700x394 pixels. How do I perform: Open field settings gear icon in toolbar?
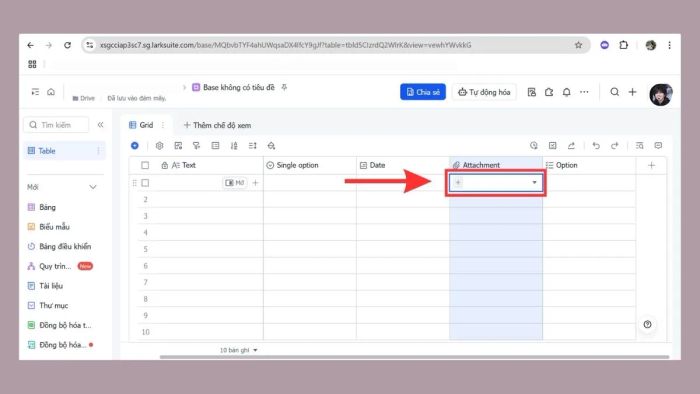tap(159, 145)
